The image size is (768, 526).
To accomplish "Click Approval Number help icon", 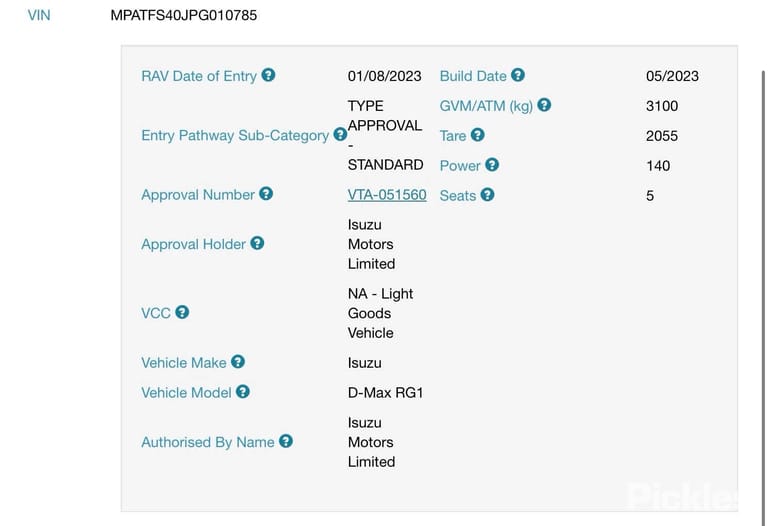I will (x=266, y=193).
